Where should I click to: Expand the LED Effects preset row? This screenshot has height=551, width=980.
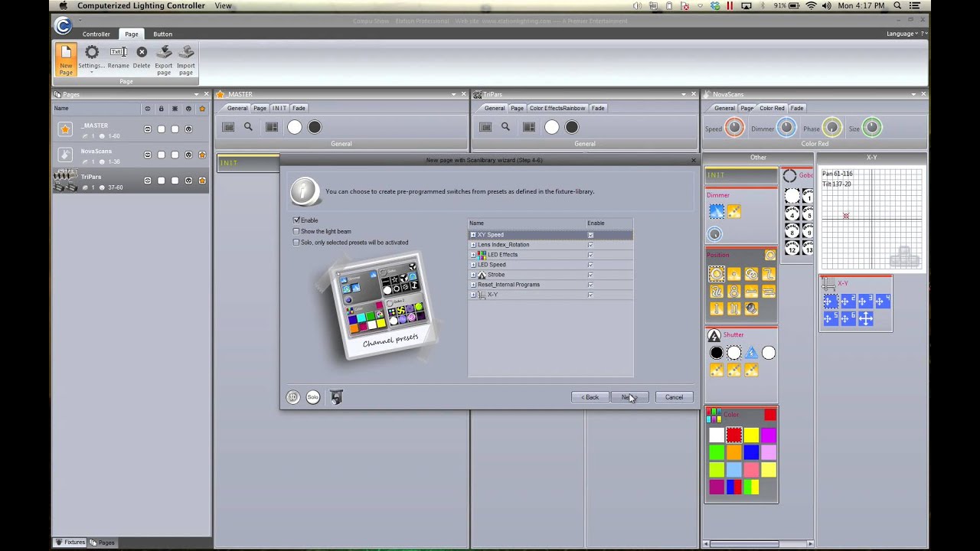point(473,255)
